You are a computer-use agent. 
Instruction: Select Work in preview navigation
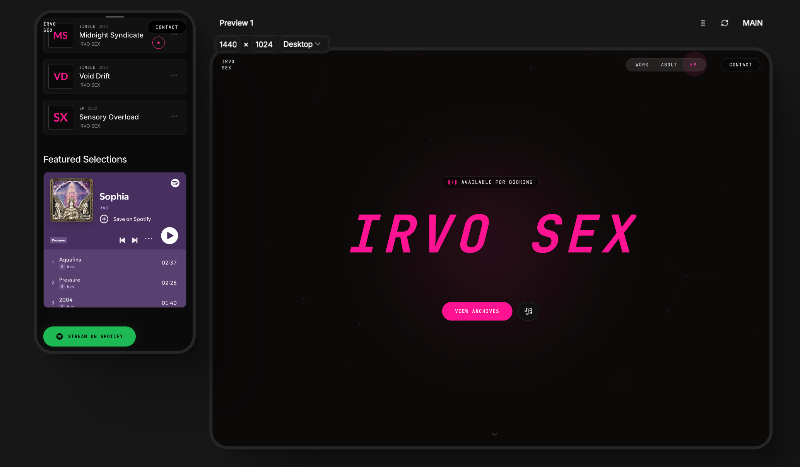[642, 65]
